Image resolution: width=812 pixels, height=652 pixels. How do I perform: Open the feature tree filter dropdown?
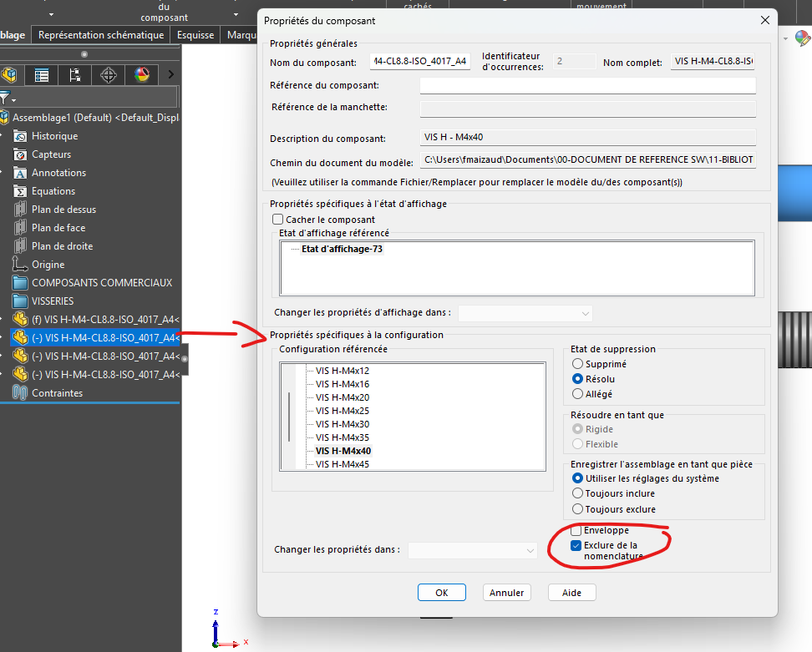[x=7, y=99]
